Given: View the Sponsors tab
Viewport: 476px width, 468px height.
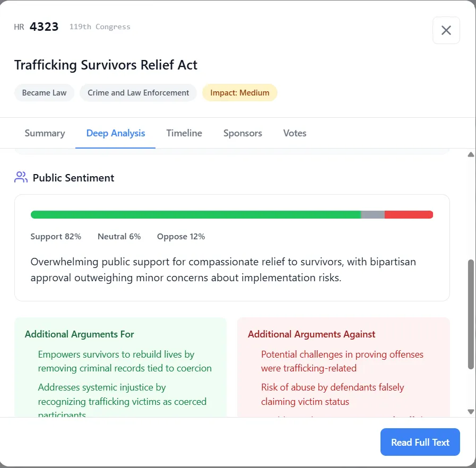Looking at the screenshot, I should tap(243, 133).
